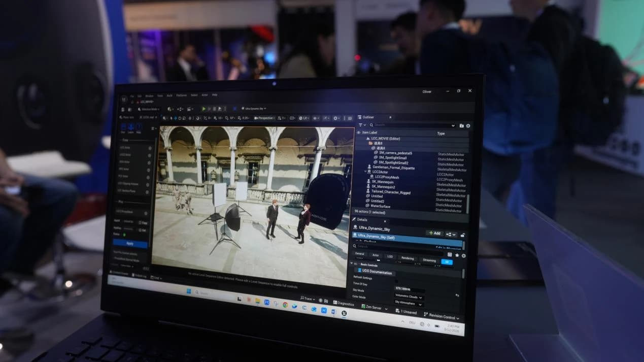Collapse the Basic Controls section
The image size is (644, 362).
click(351, 263)
